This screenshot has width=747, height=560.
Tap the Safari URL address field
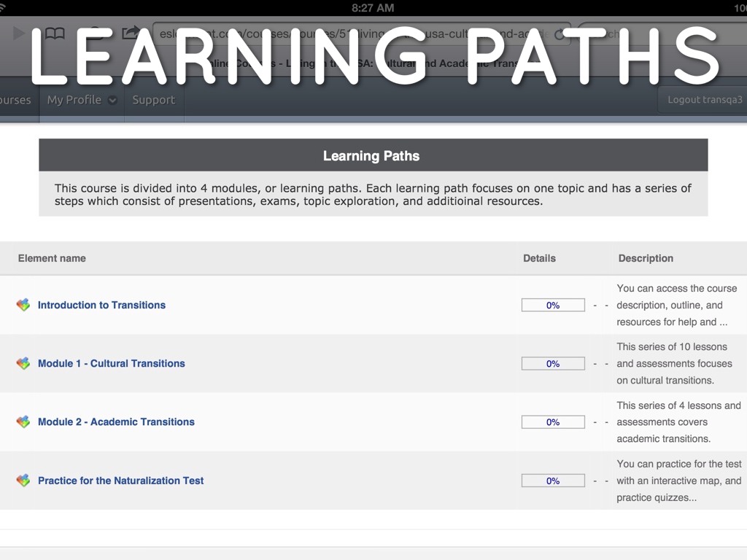350,34
